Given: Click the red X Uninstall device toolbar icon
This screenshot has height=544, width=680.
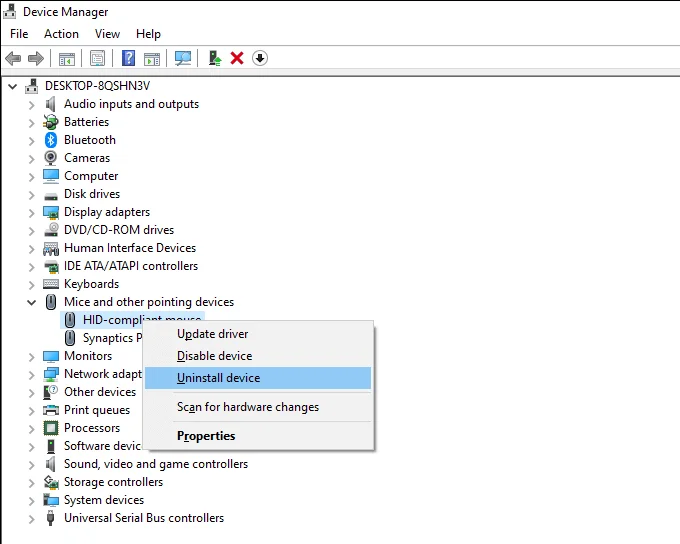Looking at the screenshot, I should (237, 58).
